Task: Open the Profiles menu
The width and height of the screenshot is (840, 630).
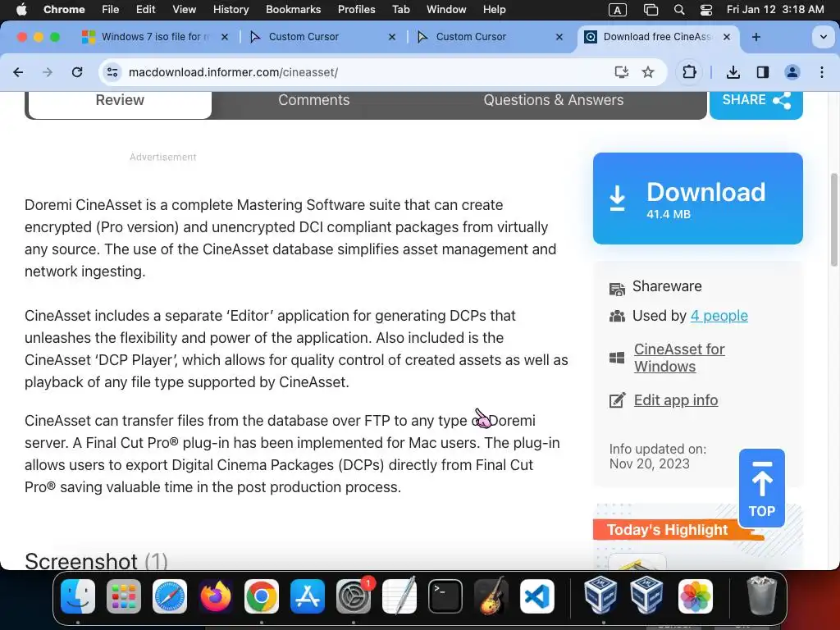Action: pyautogui.click(x=356, y=9)
